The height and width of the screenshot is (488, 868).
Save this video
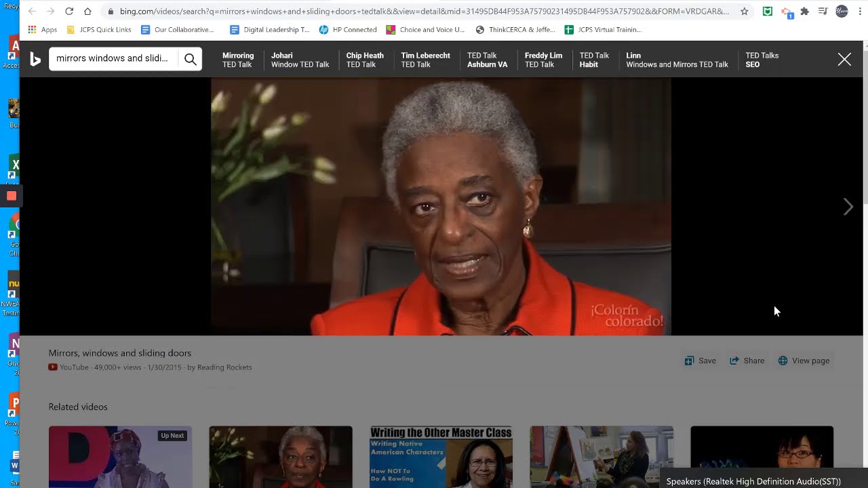[700, 361]
